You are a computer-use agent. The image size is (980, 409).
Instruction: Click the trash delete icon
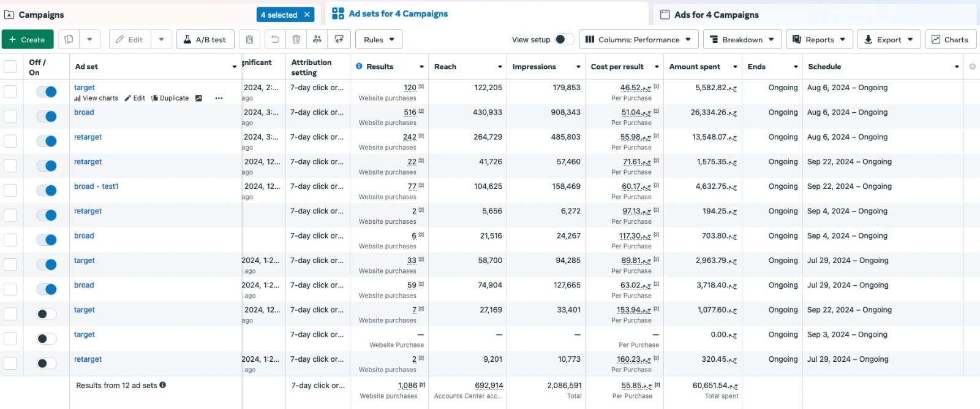[x=296, y=39]
